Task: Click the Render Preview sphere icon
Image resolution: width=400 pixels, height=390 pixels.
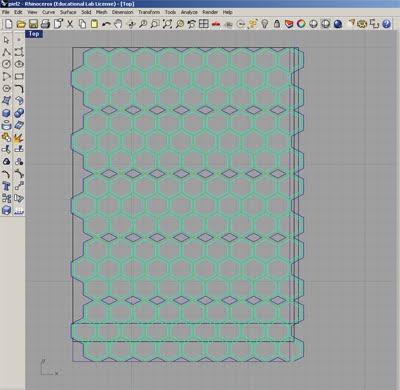Action: (x=325, y=24)
